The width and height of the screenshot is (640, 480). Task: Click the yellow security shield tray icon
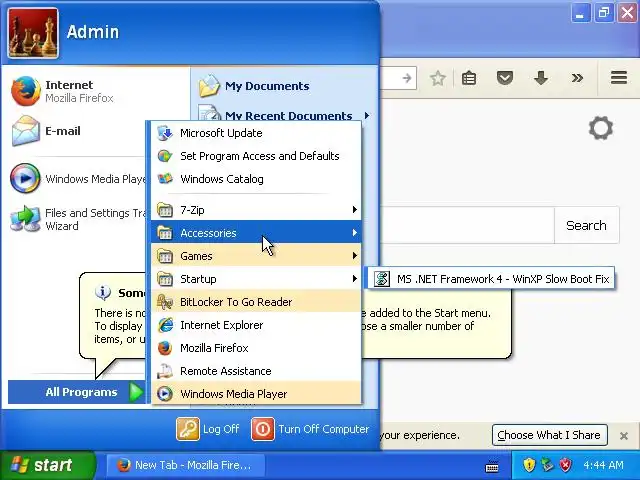click(529, 464)
